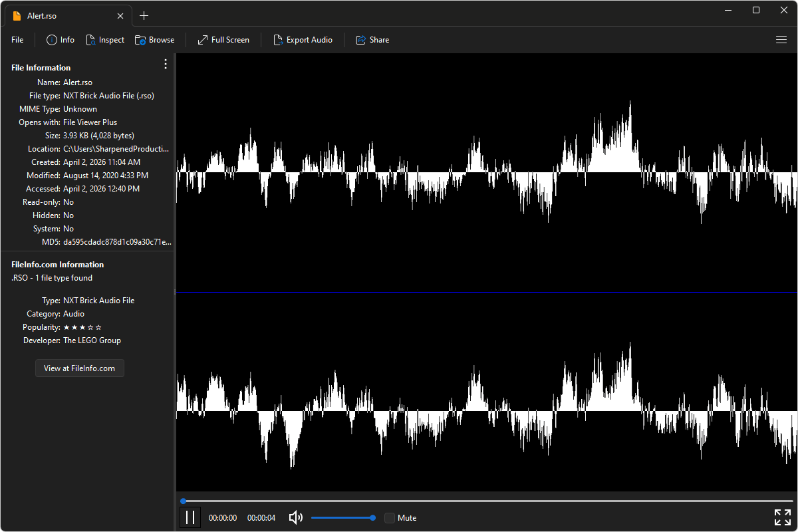798x532 pixels.
Task: Click the View at FileInfo.com button
Action: (79, 368)
